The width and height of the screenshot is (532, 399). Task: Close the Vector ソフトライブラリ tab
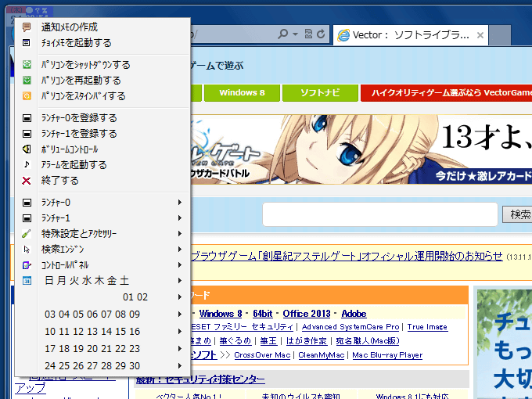pos(480,35)
